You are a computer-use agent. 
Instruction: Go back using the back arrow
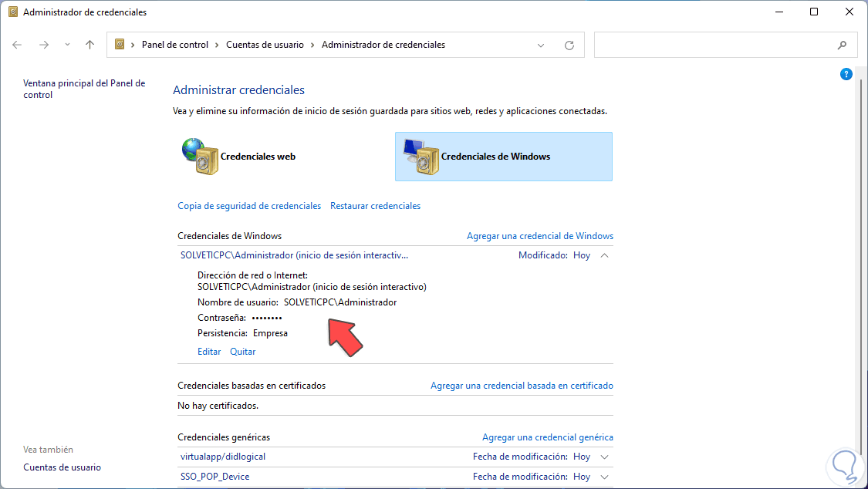click(17, 45)
